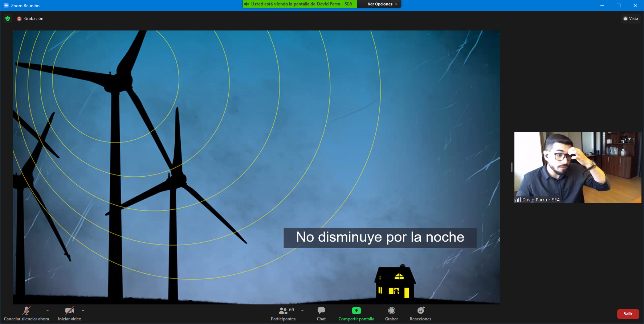
Task: Grab the divider handle beside video panel
Action: 512,167
